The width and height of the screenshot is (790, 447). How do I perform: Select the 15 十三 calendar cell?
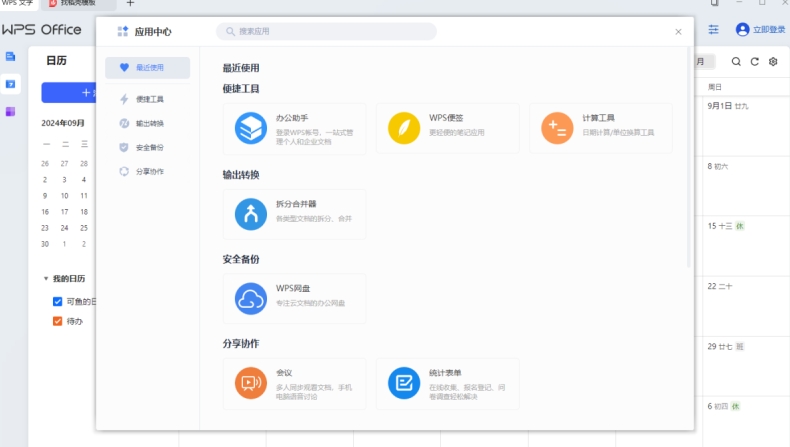(746, 246)
